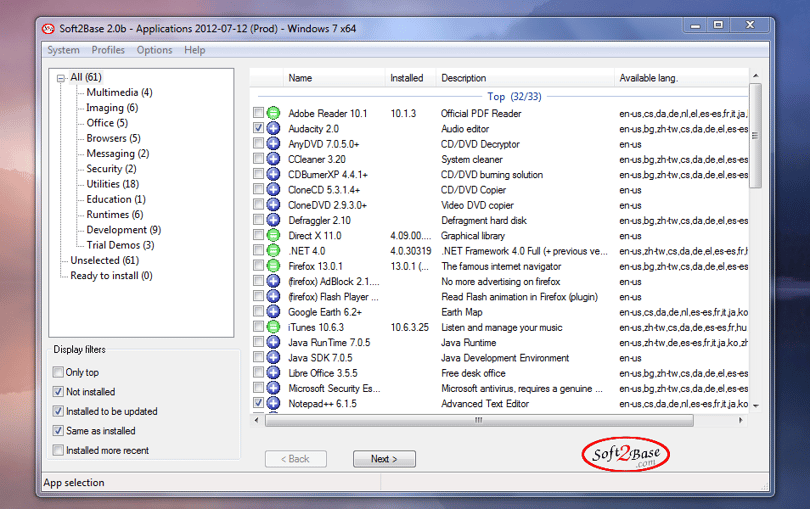
Task: Tick the CCleaner 3.20 checkbox
Action: point(258,158)
